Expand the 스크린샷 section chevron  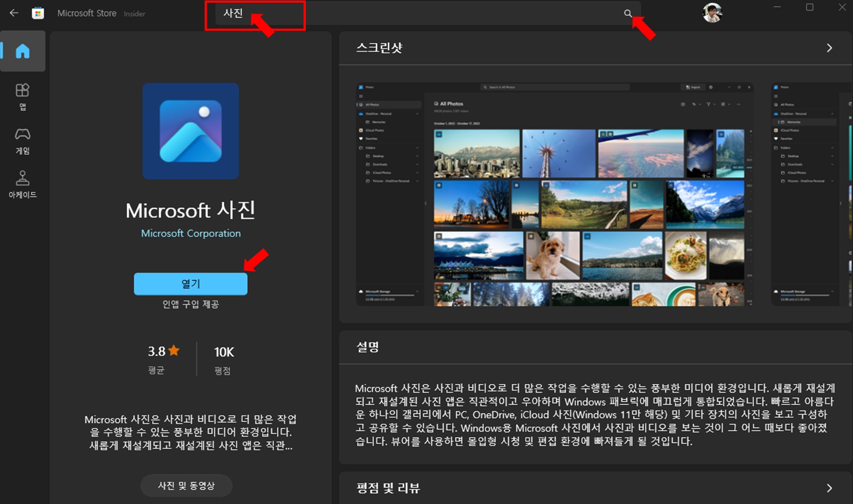click(829, 48)
